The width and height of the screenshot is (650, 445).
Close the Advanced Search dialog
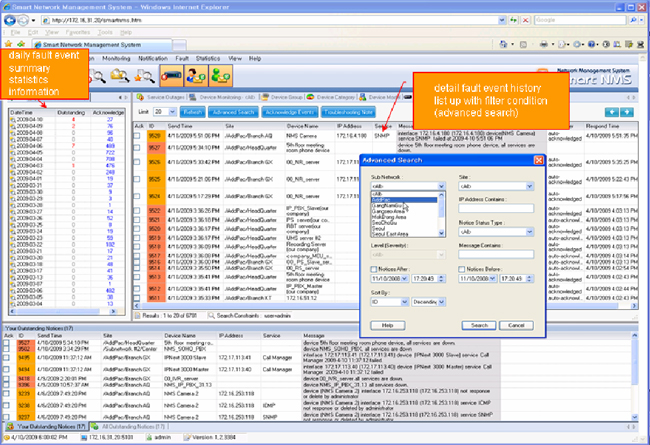tap(538, 161)
